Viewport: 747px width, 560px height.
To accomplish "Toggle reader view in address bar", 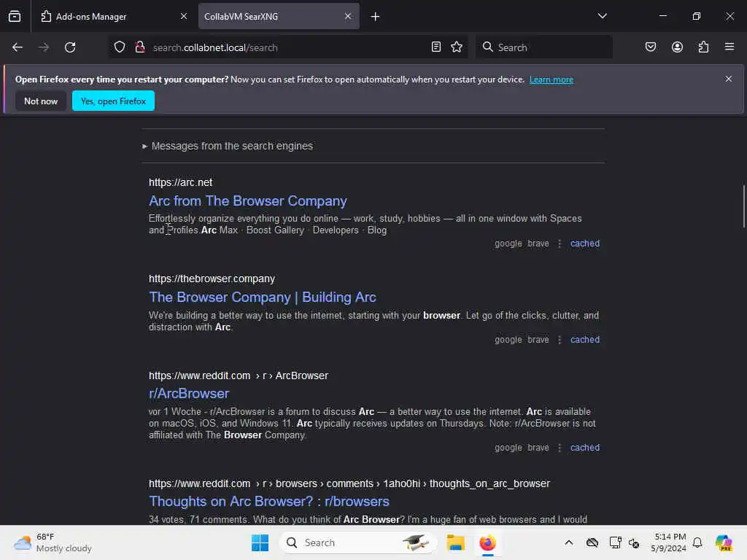I will click(436, 47).
